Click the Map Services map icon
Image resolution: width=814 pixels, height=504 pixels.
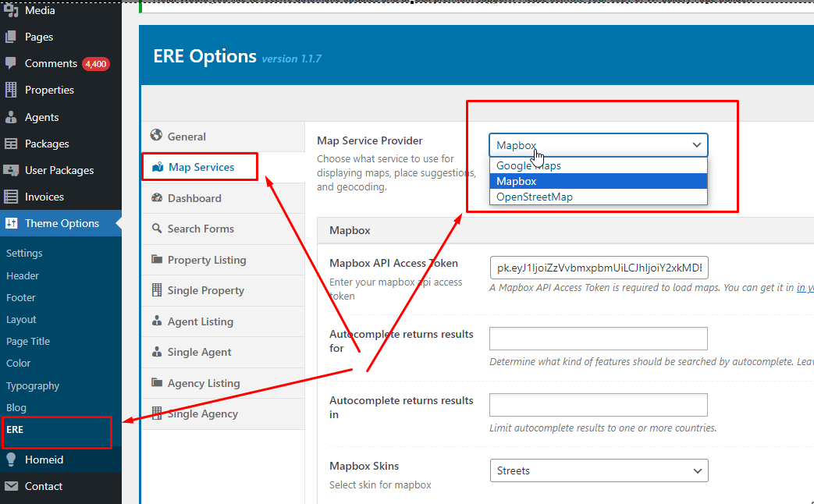coord(158,167)
